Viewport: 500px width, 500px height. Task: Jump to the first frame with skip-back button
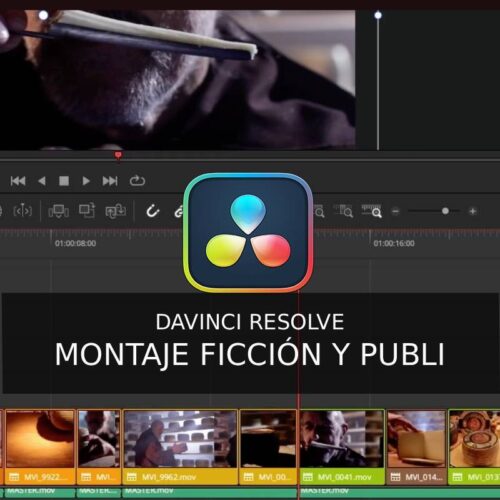pos(18,181)
